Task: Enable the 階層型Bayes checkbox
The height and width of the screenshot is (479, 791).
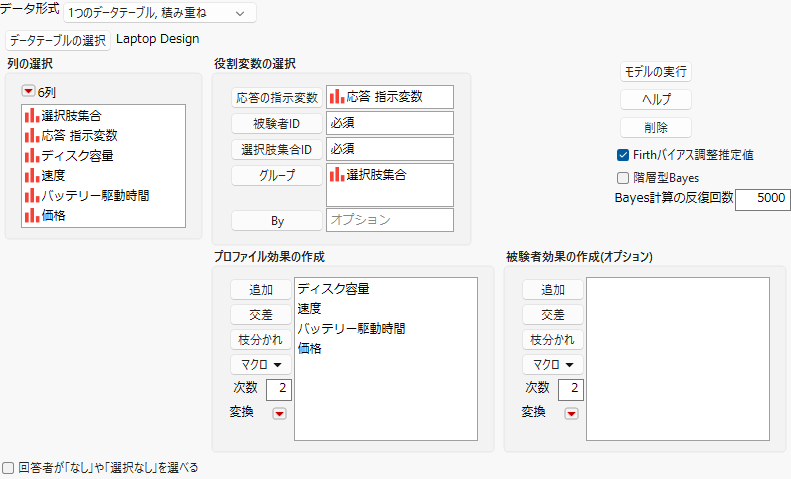Action: pyautogui.click(x=623, y=178)
